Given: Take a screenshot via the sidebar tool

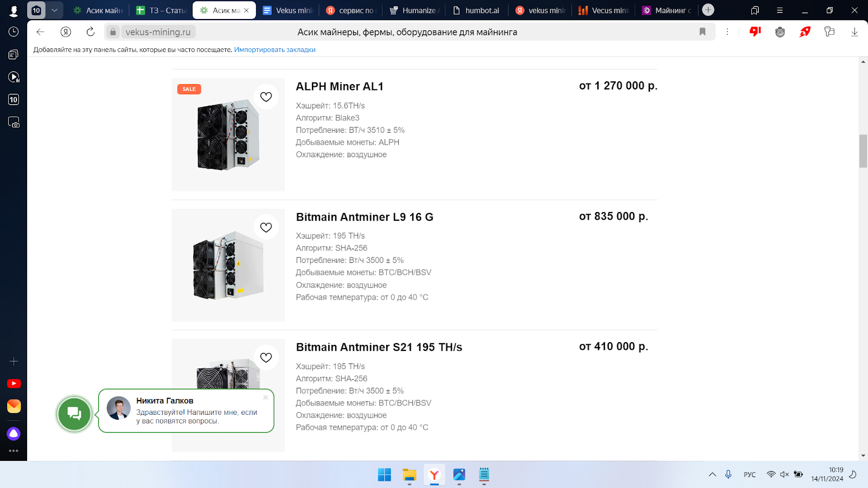Looking at the screenshot, I should pyautogui.click(x=14, y=123).
